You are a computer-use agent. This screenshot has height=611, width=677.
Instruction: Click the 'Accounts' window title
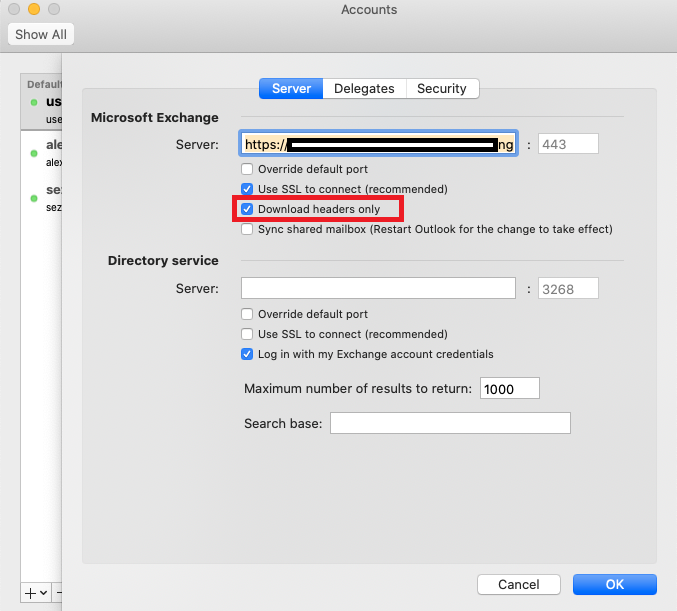[369, 9]
